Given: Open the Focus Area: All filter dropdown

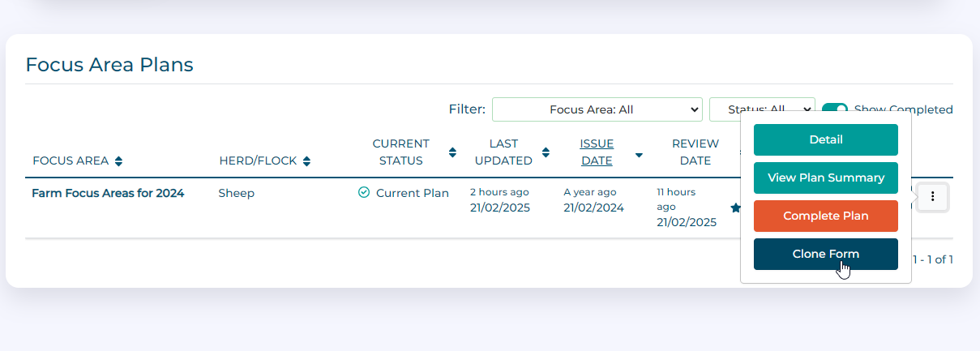Looking at the screenshot, I should (597, 109).
